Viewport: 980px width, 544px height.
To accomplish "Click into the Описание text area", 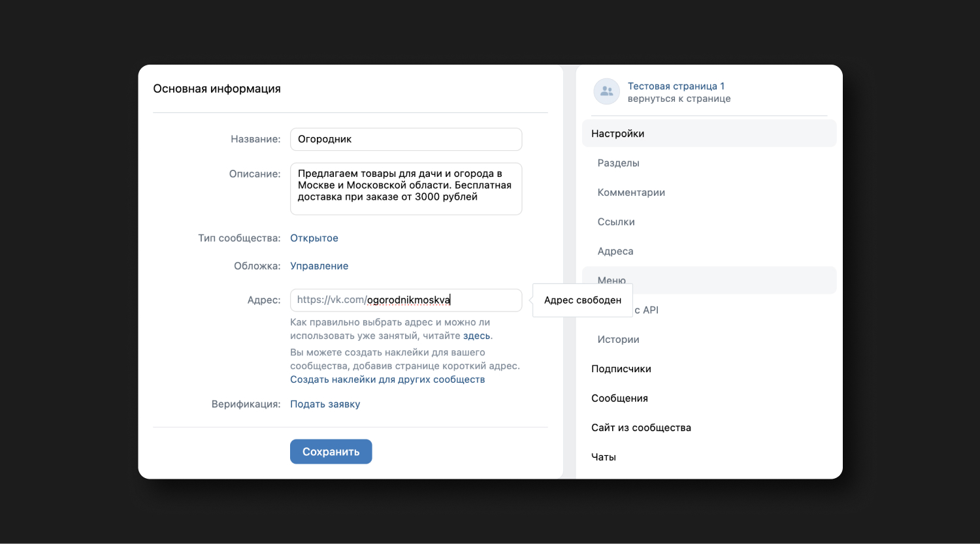I will coord(406,189).
